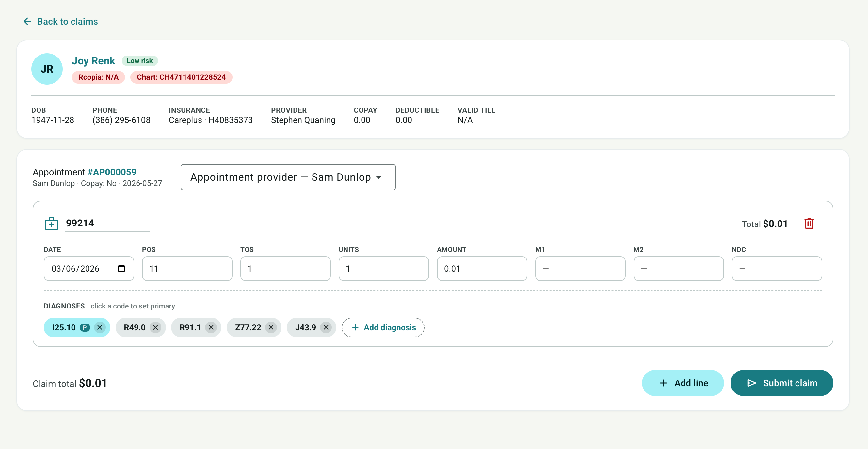Click the Rcopia: N/A tag
Image resolution: width=868 pixels, height=449 pixels.
(98, 77)
